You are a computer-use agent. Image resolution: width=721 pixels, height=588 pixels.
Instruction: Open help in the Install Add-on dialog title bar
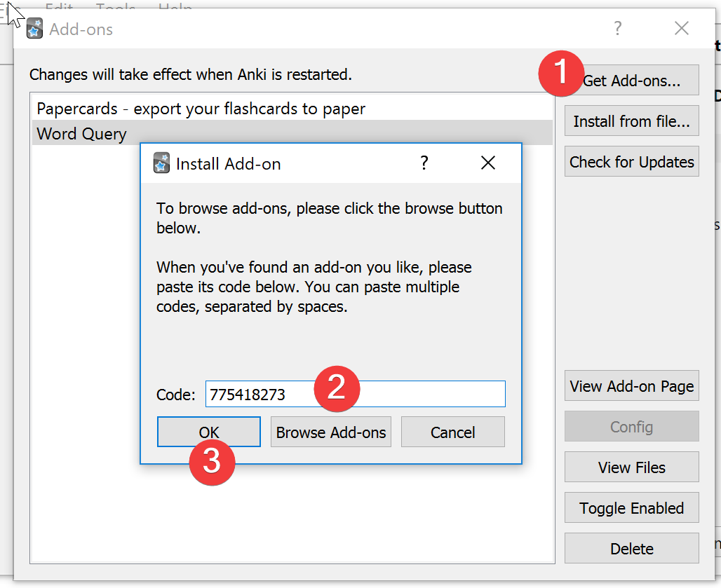click(x=424, y=163)
